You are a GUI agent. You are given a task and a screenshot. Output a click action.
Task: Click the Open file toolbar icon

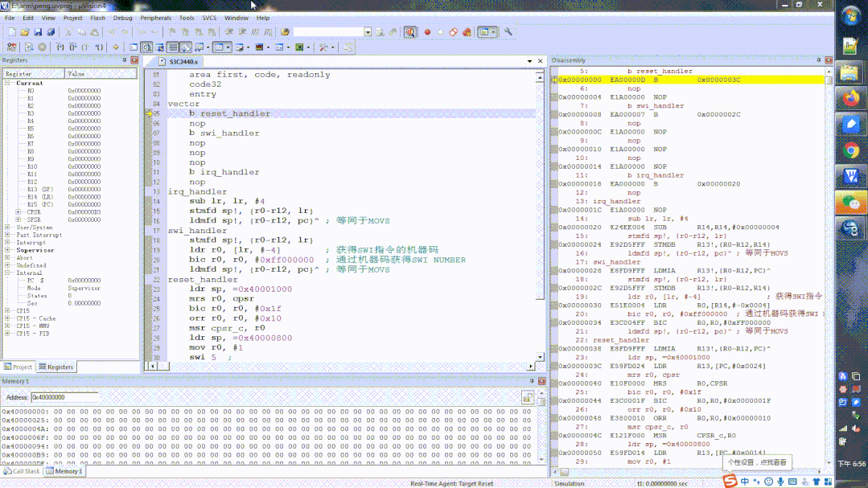[x=24, y=32]
